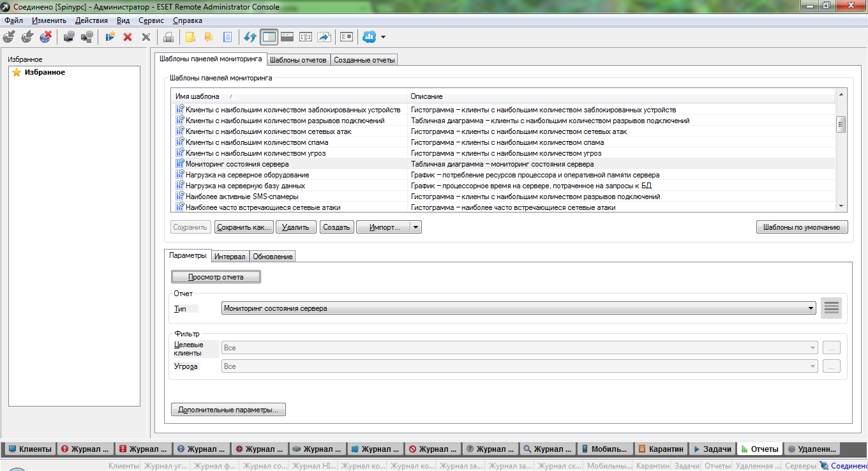Screen dimensions: 868x471
Task: Switch to the Шаблоны отчетов tab
Action: (x=298, y=60)
